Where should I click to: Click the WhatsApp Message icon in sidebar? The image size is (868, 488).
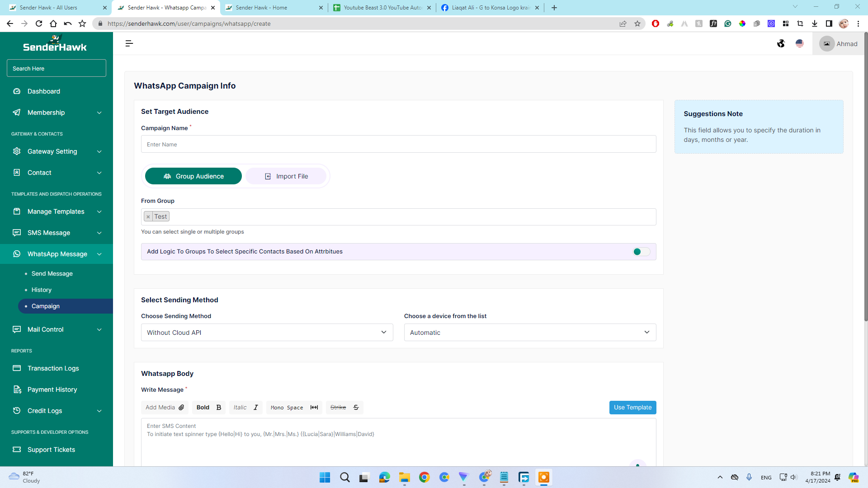pyautogui.click(x=17, y=254)
